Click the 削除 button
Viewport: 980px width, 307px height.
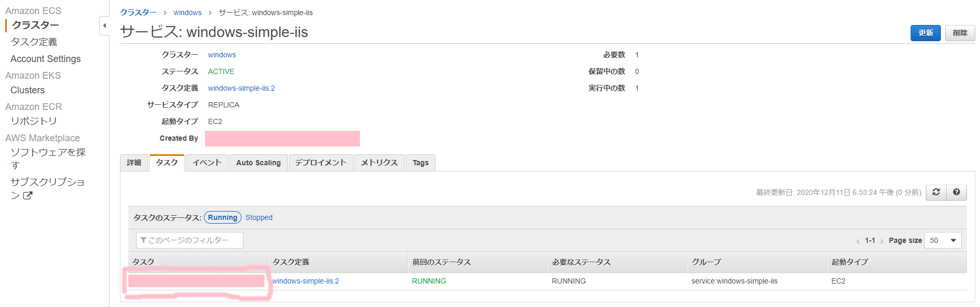[960, 33]
